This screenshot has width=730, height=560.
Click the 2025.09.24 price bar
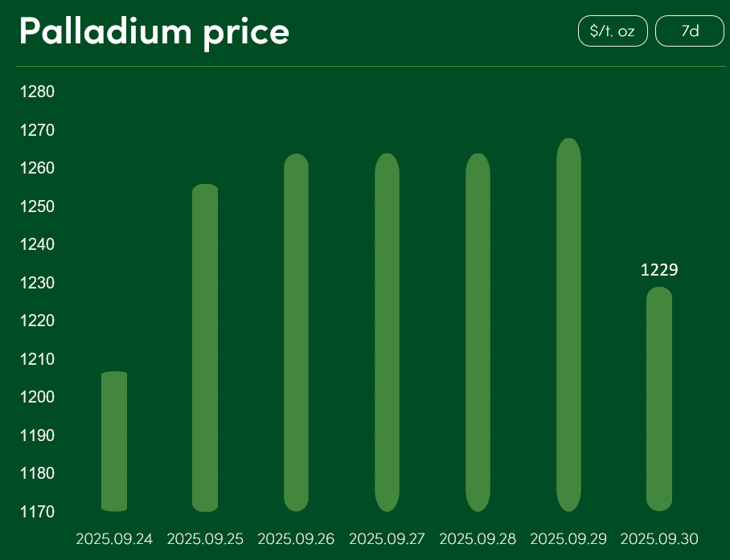coord(114,441)
